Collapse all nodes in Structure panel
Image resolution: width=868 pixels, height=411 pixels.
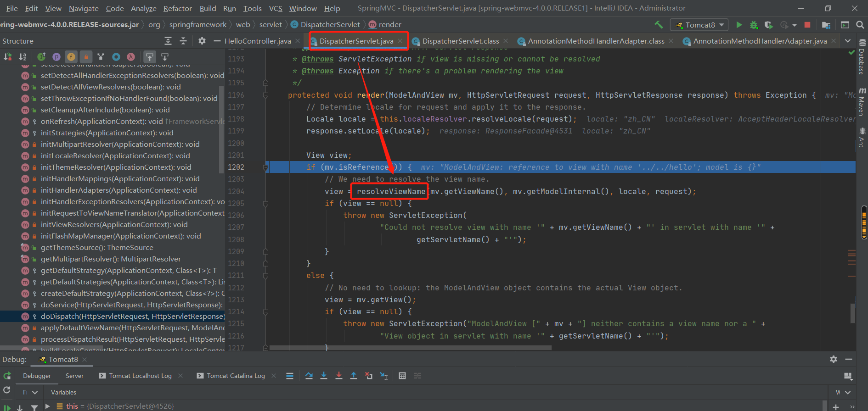[x=183, y=41]
